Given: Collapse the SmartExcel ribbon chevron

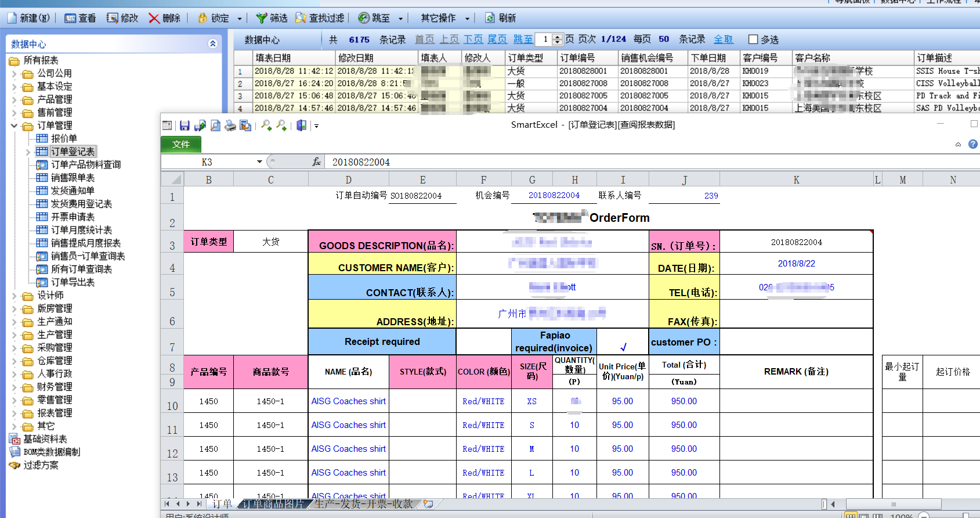Looking at the screenshot, I should (958, 145).
